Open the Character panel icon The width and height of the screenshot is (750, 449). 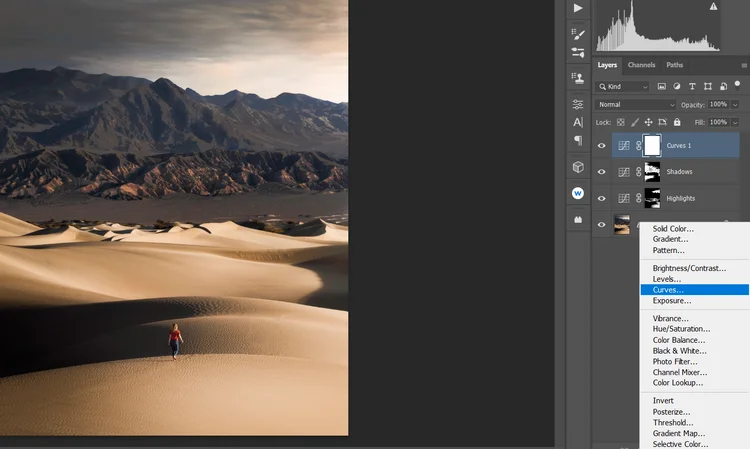click(x=578, y=122)
